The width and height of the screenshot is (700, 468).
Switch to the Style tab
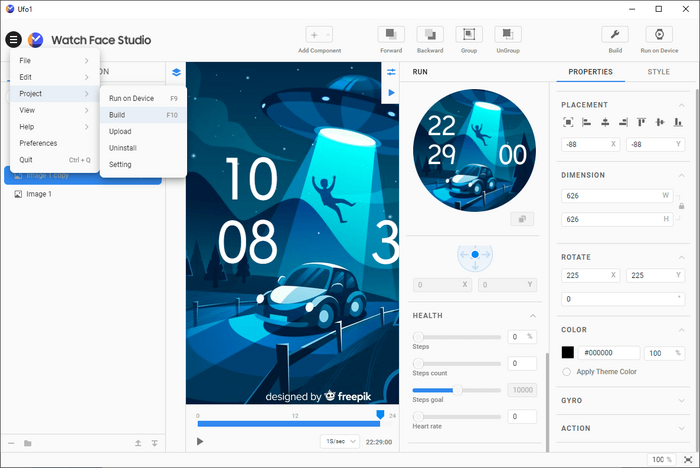[x=658, y=72]
